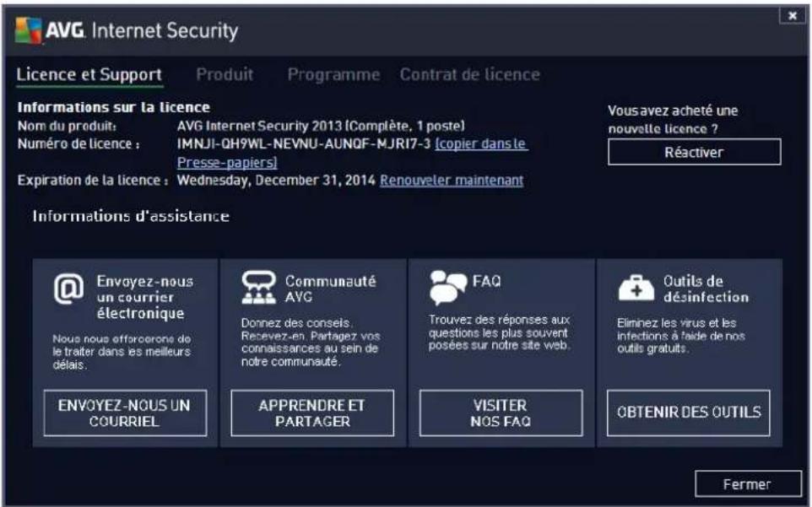Click the license number IMNJI-QH9WL-NEVNU-AUNQF-MJRI7-3

pos(304,143)
